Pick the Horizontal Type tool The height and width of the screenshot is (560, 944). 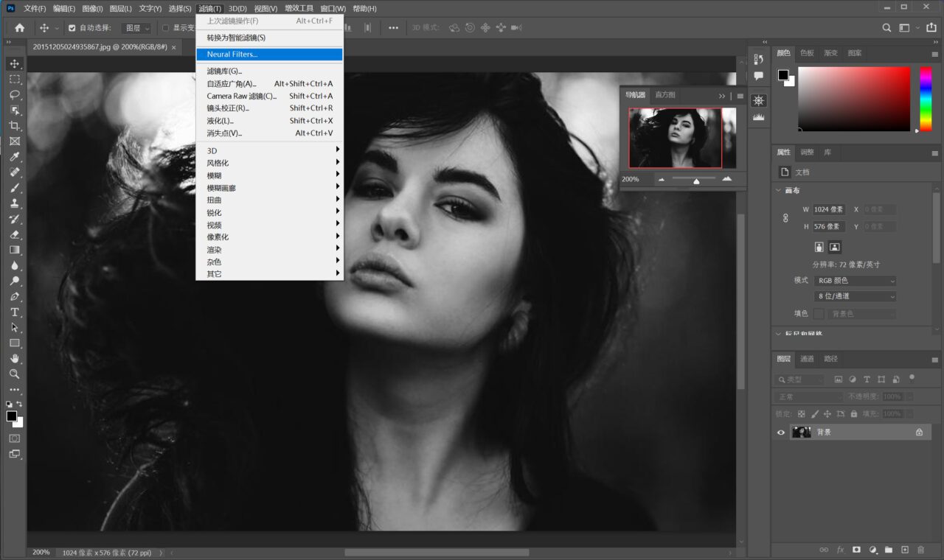[x=15, y=312]
